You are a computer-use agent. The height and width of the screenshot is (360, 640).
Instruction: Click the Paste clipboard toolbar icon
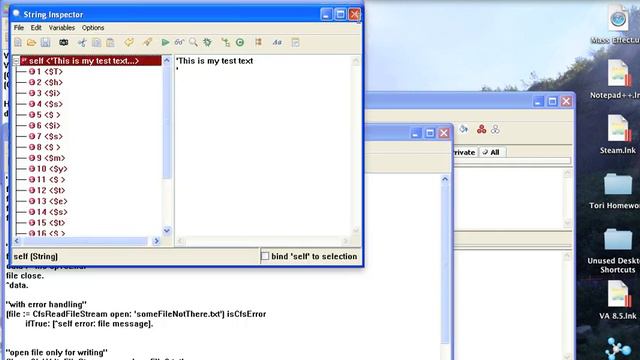pyautogui.click(x=110, y=42)
